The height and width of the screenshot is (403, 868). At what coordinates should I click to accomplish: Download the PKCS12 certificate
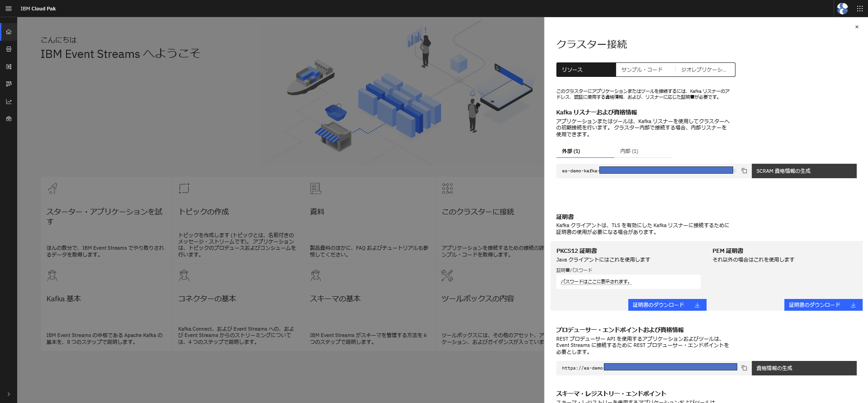(667, 305)
